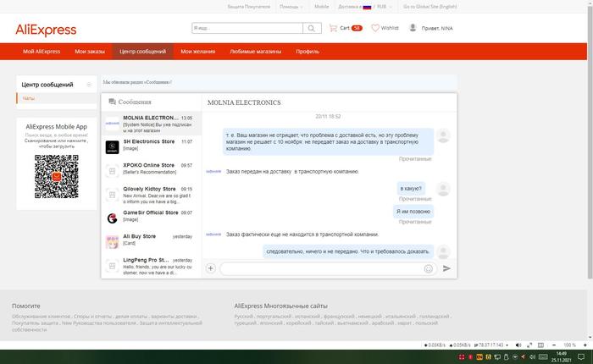Open Защита Покупателя link
Viewport: 593px width, 364px height.
tap(249, 7)
